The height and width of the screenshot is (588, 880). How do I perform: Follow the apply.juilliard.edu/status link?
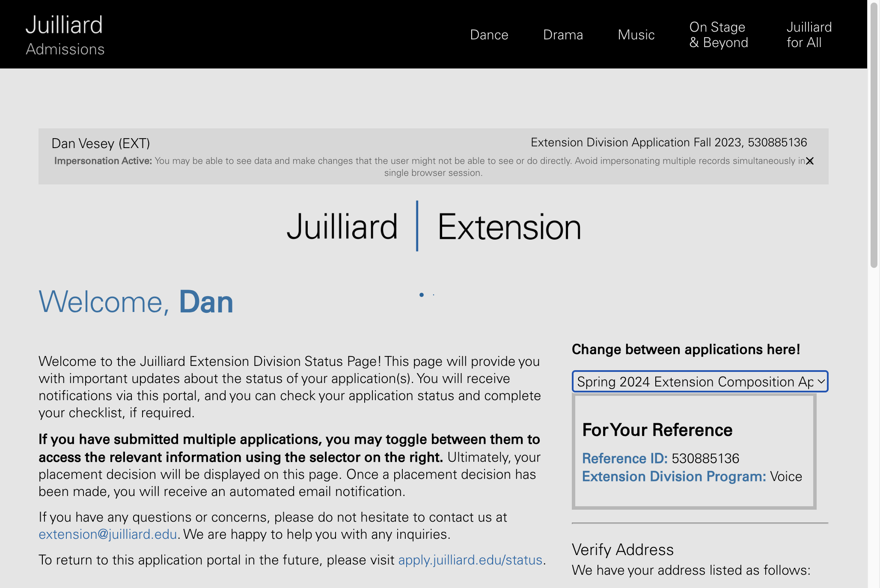click(x=470, y=560)
